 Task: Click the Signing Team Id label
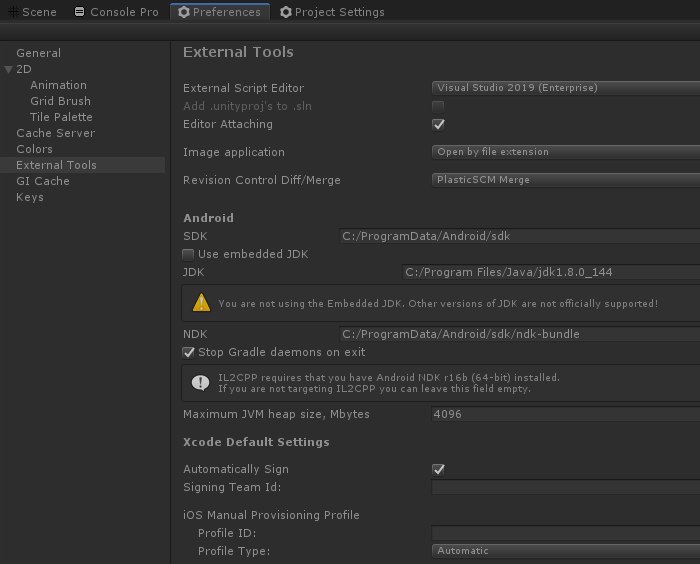pyautogui.click(x=232, y=487)
